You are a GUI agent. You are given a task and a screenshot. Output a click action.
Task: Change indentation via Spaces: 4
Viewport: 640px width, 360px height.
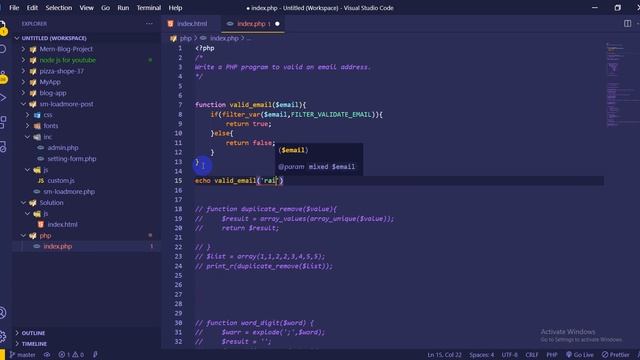481,355
